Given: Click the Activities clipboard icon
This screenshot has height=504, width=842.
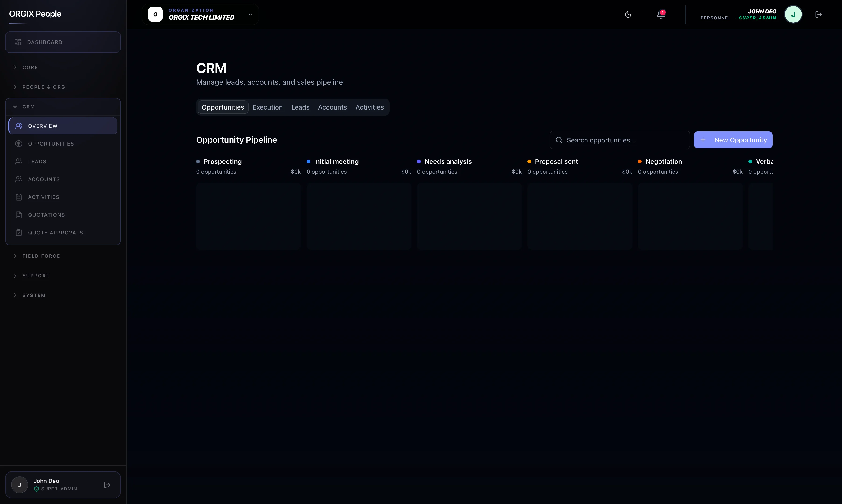Looking at the screenshot, I should coord(19,197).
